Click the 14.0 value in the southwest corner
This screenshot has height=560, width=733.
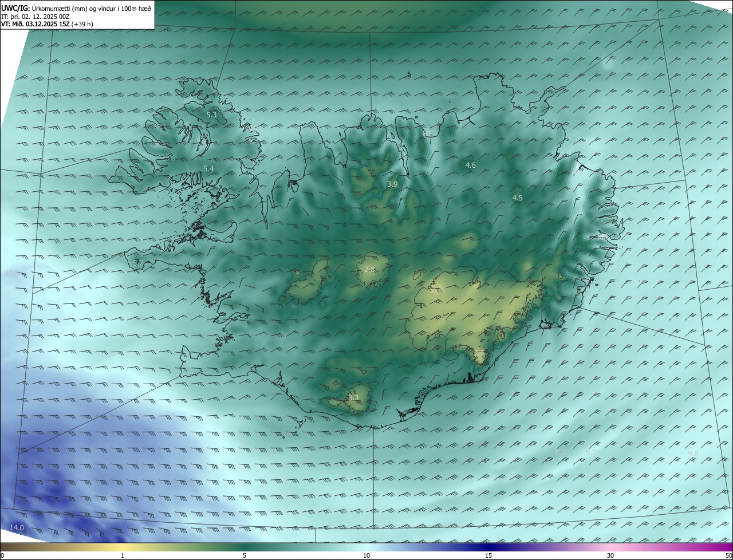pyautogui.click(x=17, y=528)
